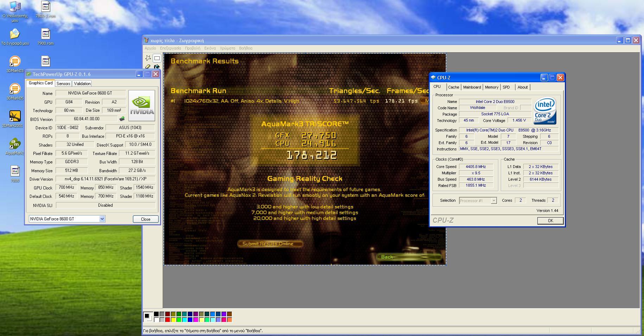Viewport: 644px width, 336px height.
Task: Select the rectangular Select tool in Paint
Action: click(157, 58)
